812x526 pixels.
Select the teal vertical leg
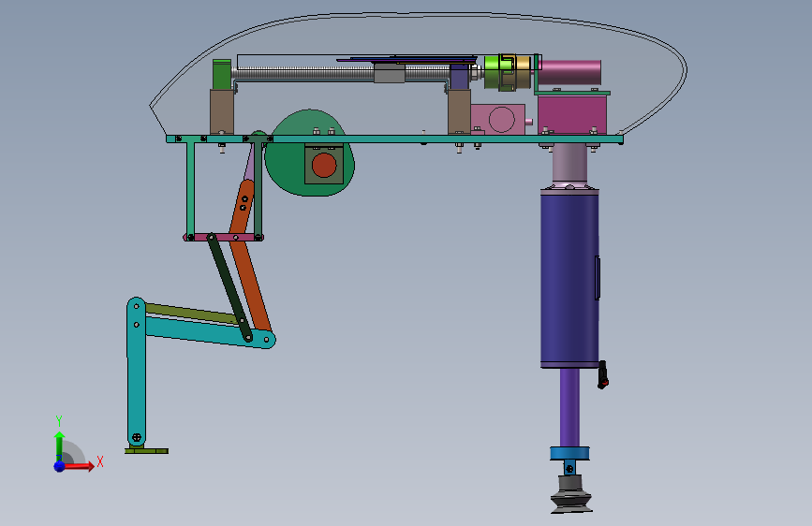136,373
